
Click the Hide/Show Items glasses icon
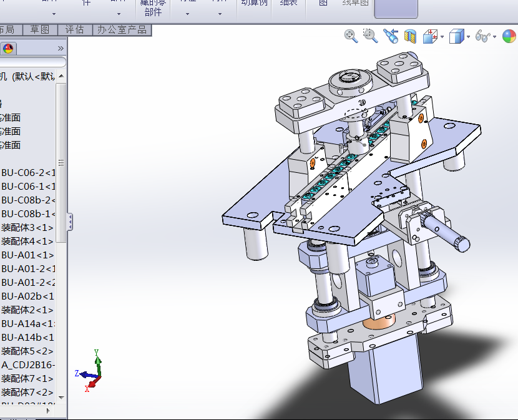pyautogui.click(x=482, y=36)
